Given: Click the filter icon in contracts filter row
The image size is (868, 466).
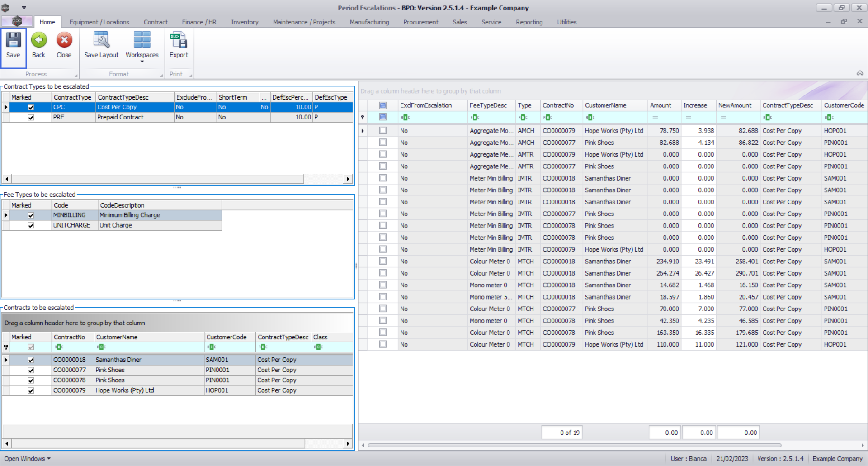Looking at the screenshot, I should point(6,347).
